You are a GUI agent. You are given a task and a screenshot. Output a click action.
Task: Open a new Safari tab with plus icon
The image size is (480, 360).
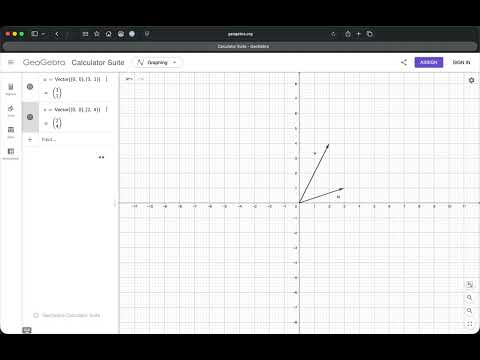click(x=359, y=34)
